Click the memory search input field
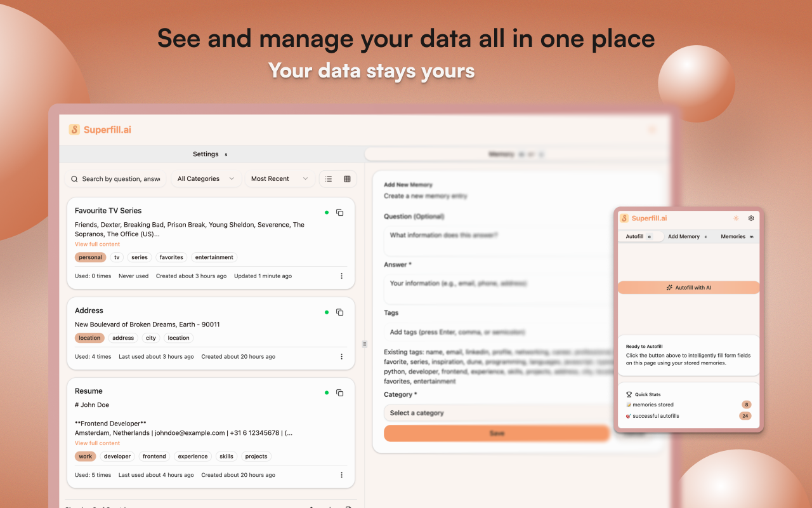Viewport: 812px width, 508px height. (x=120, y=179)
